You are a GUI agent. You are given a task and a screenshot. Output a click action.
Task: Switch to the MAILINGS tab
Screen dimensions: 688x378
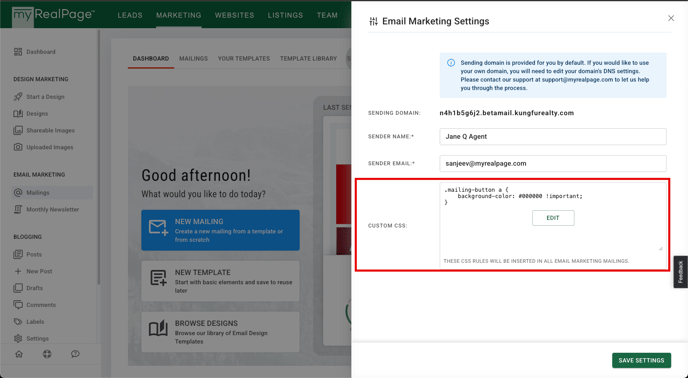coord(193,58)
